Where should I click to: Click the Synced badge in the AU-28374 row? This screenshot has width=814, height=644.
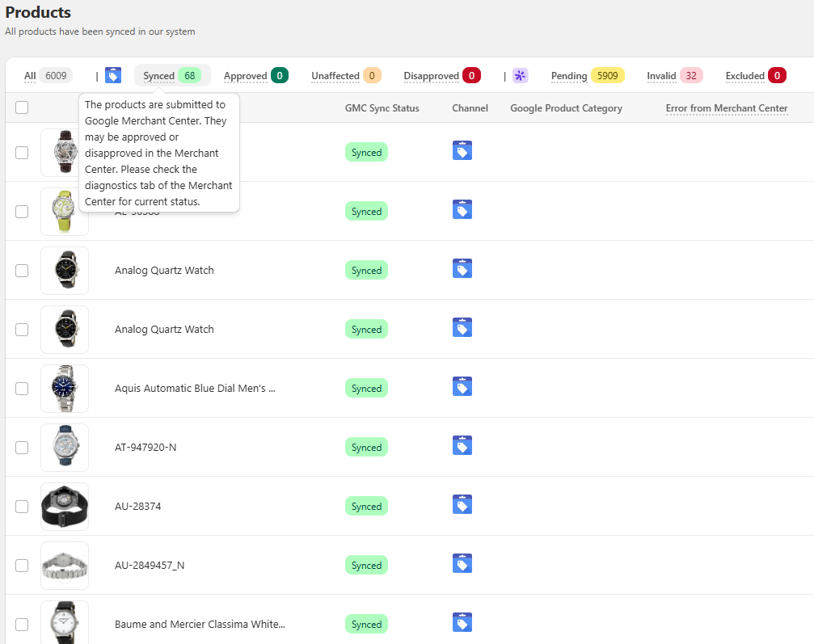[366, 507]
